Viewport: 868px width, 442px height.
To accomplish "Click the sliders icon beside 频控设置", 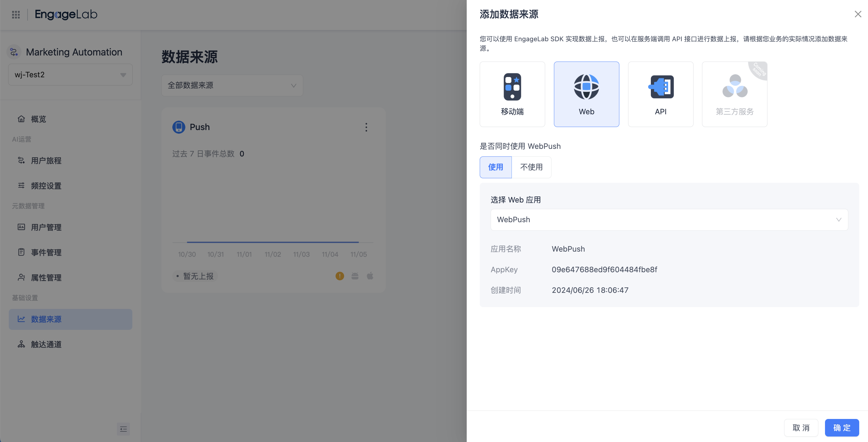I will tap(21, 185).
